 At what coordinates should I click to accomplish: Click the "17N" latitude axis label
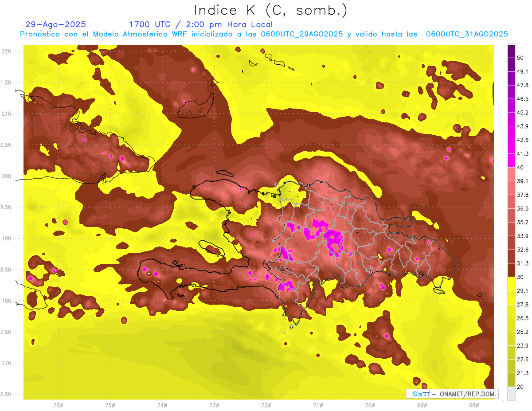7,364
